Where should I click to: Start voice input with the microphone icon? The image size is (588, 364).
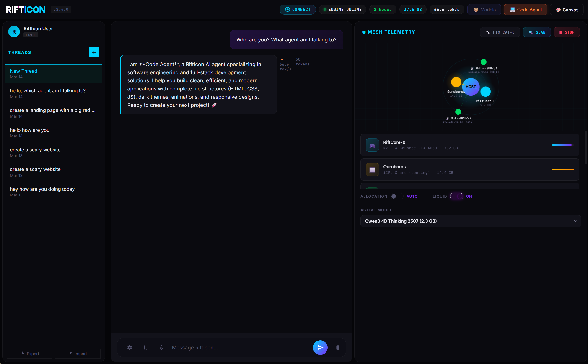point(161,347)
